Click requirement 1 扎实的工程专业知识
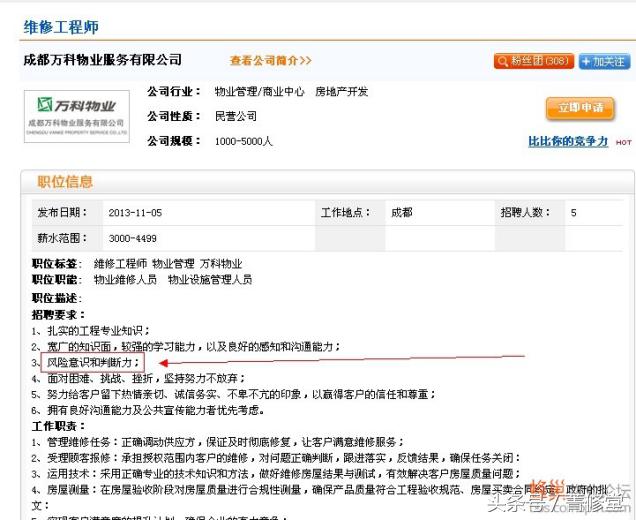 91,331
